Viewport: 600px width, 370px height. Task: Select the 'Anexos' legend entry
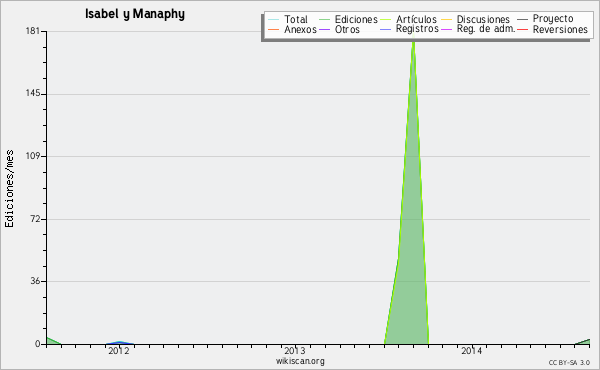(300, 29)
